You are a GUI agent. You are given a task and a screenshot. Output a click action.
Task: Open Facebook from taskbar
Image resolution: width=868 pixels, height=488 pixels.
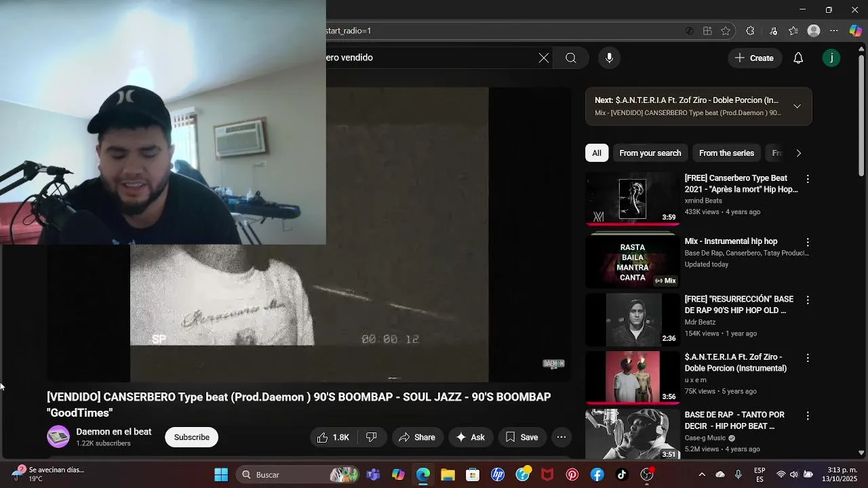(597, 474)
